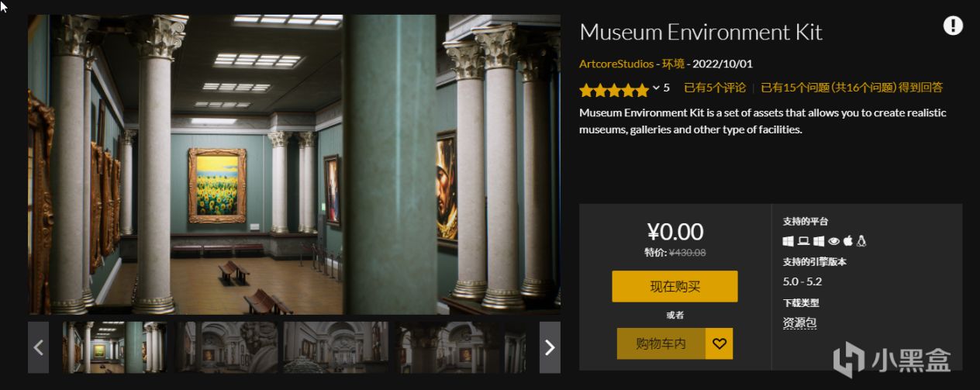The width and height of the screenshot is (980, 390).
Task: Click the report exclamation icon
Action: click(953, 26)
